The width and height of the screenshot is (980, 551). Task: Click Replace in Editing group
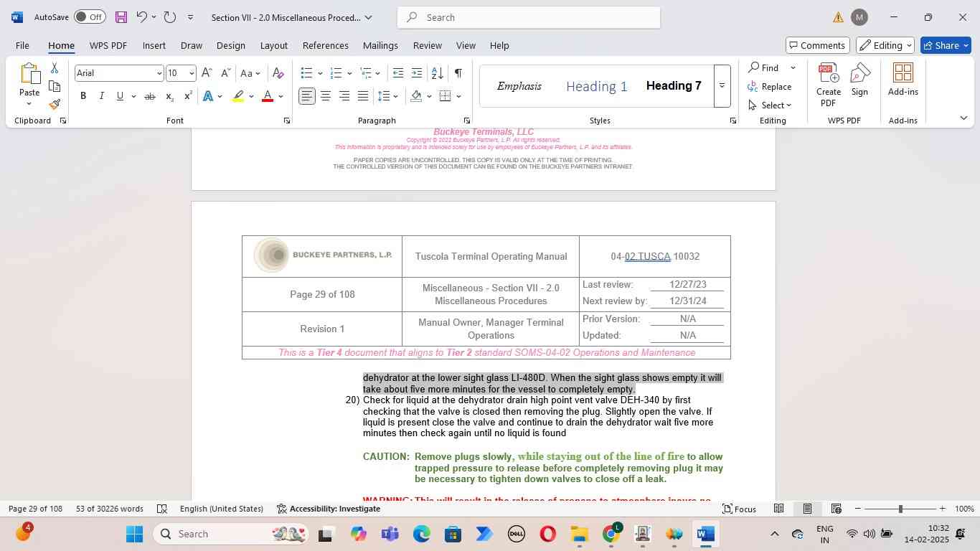769,86
